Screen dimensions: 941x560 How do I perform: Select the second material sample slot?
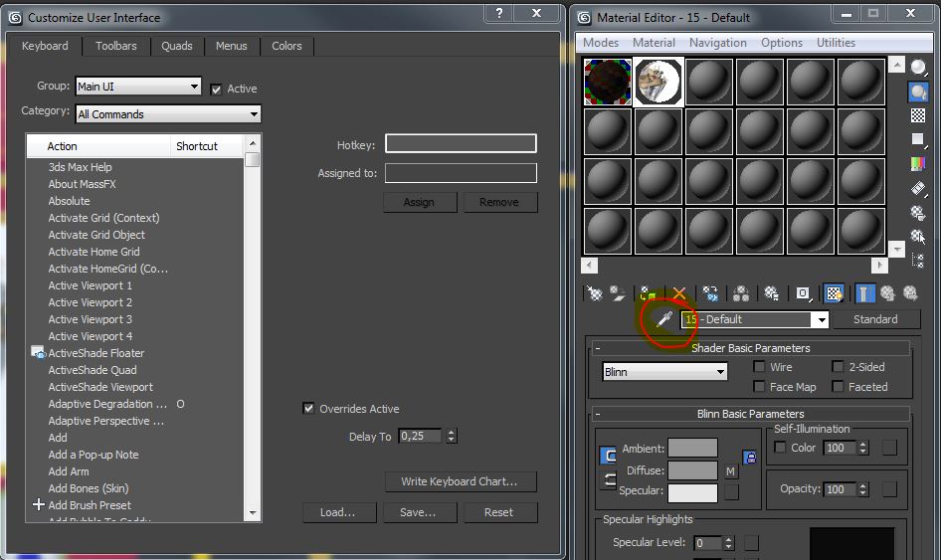tap(659, 82)
